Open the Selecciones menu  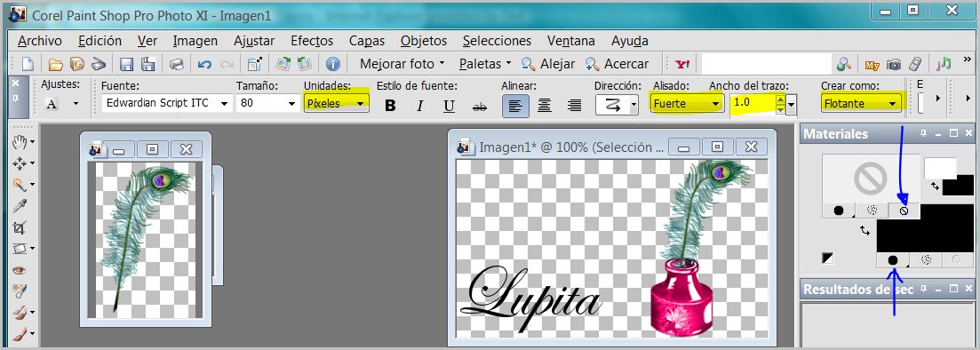coord(497,41)
